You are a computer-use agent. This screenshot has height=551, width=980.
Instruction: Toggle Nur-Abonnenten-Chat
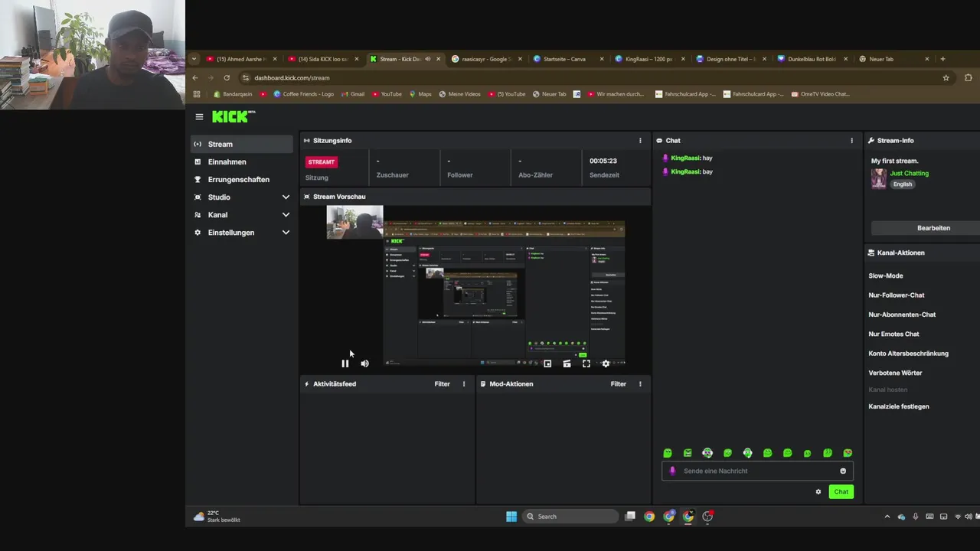coord(902,315)
